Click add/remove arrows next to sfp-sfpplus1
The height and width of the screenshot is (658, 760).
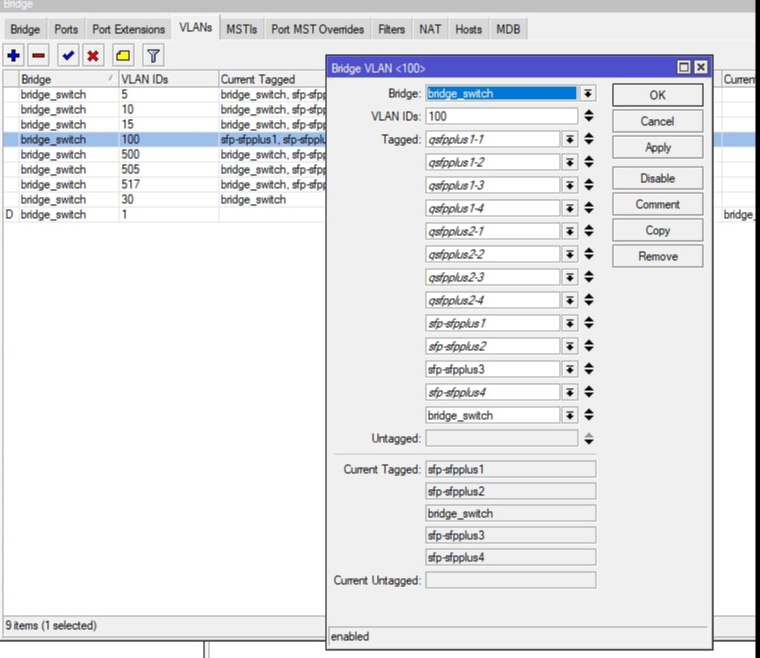click(589, 323)
